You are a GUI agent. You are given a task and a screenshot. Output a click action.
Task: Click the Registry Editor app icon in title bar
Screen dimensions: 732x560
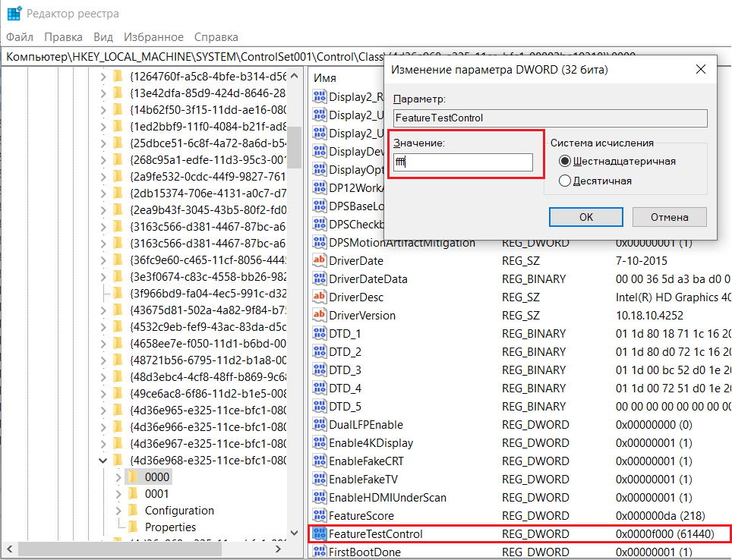point(14,14)
